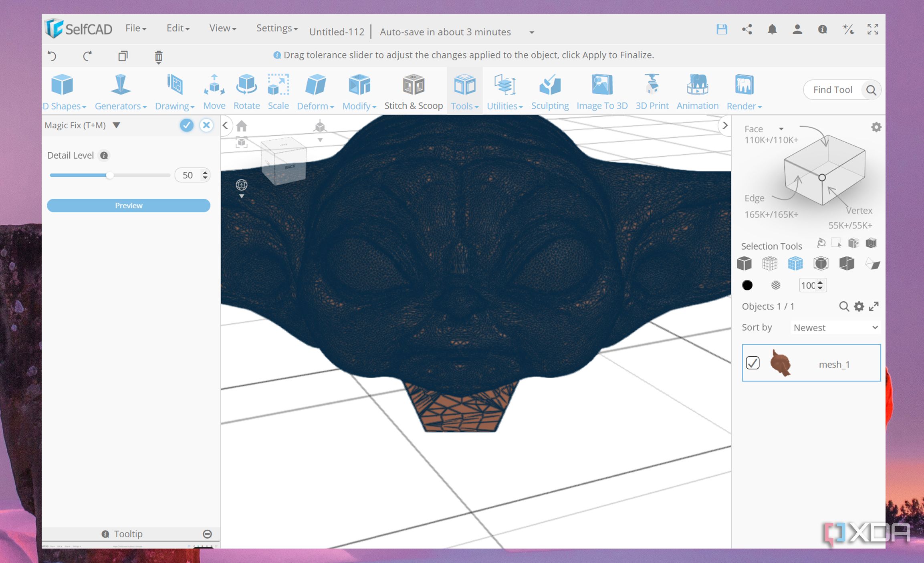Cancel Magic Fix with the X button
This screenshot has height=563, width=924.
206,125
